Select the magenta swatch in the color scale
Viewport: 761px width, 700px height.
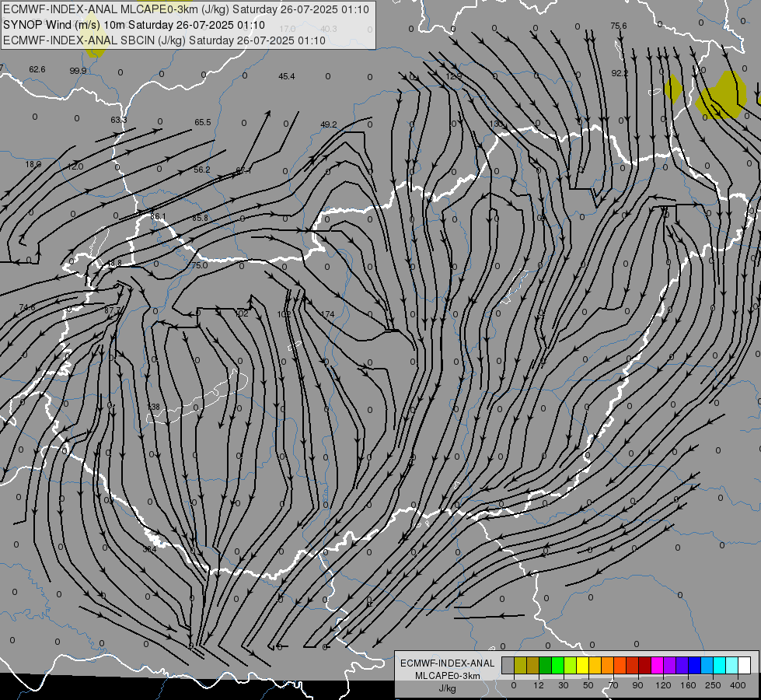(x=657, y=665)
